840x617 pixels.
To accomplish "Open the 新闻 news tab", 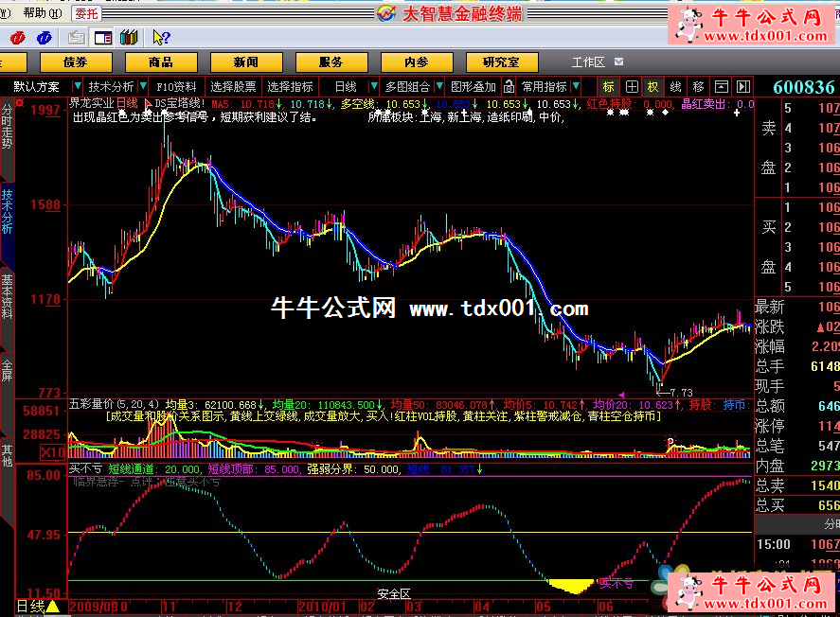I will pos(246,62).
